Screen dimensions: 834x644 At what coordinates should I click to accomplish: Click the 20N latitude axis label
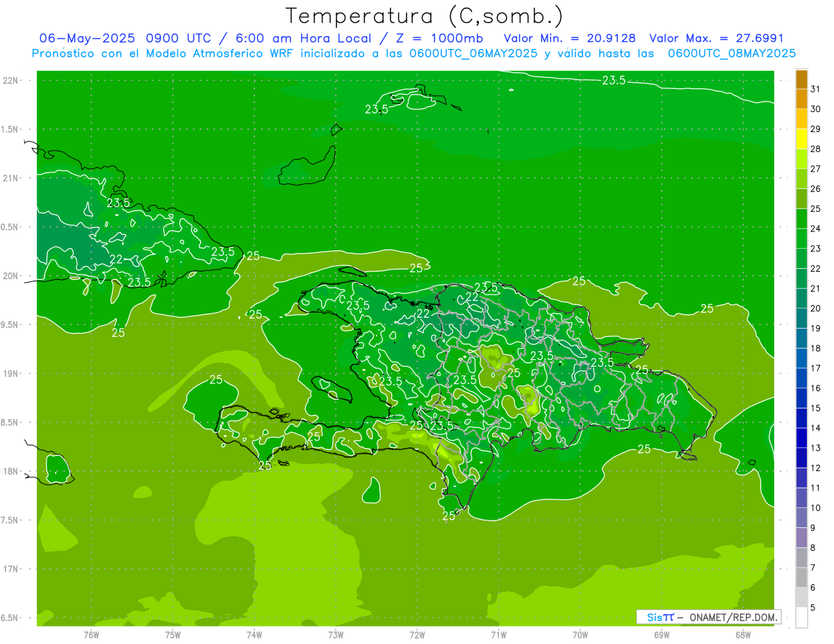pos(11,276)
